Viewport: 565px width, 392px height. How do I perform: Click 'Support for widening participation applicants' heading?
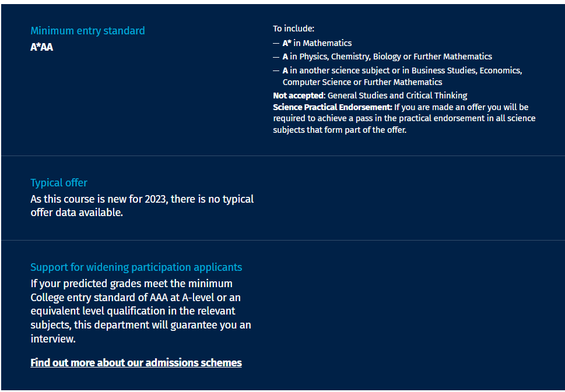[136, 267]
